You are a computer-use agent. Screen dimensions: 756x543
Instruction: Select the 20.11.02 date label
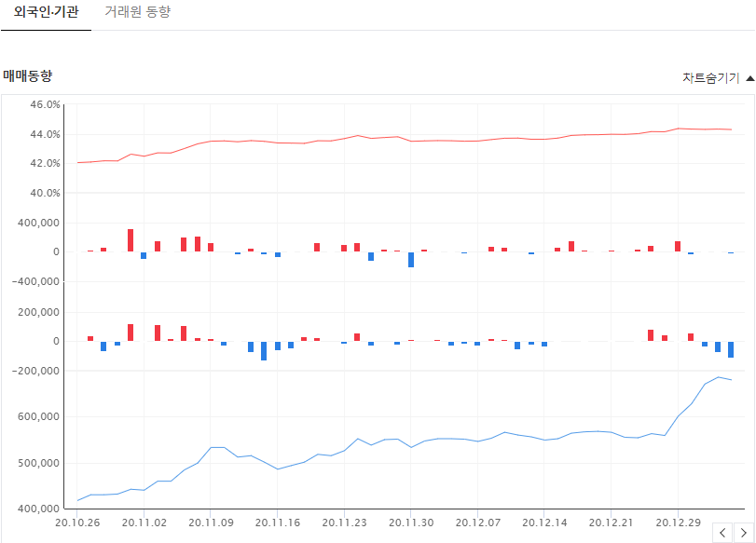tap(144, 523)
